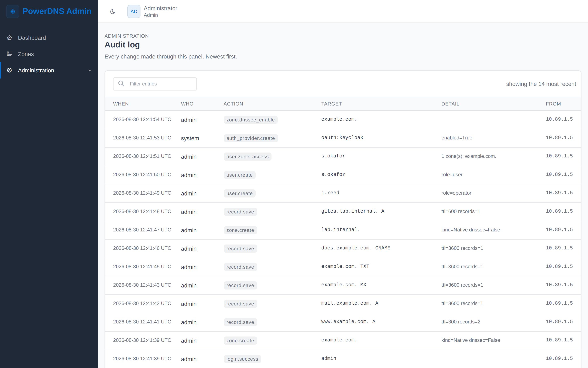Click the FROM column header
The width and height of the screenshot is (588, 368).
tap(553, 104)
